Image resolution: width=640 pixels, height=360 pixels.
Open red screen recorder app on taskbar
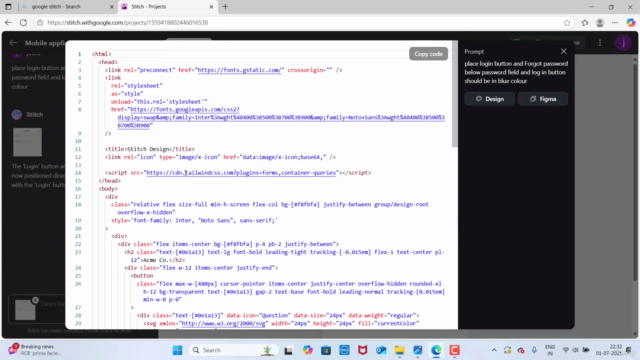point(454,350)
